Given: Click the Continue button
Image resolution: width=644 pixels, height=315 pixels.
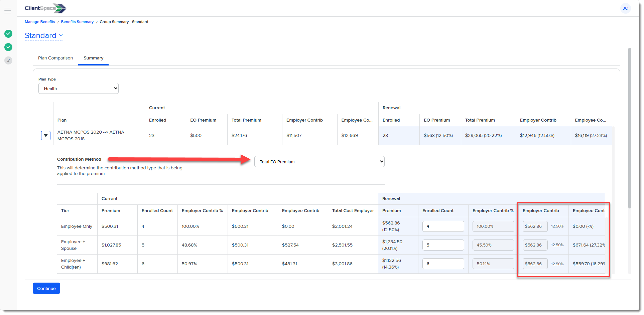Looking at the screenshot, I should 46,288.
